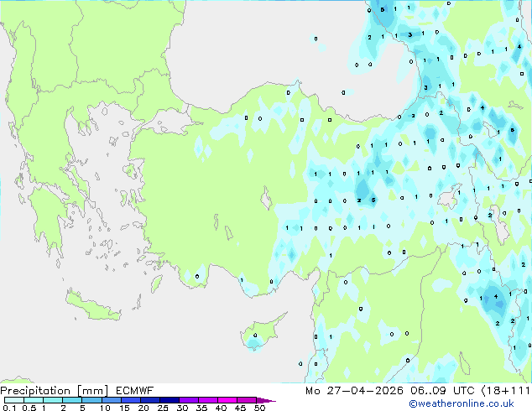
Task: Click the "0.1" legend scale label
Action: point(9,408)
